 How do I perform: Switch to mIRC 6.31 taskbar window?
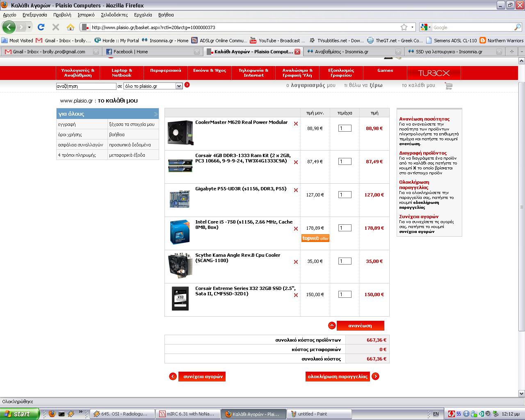pyautogui.click(x=189, y=414)
